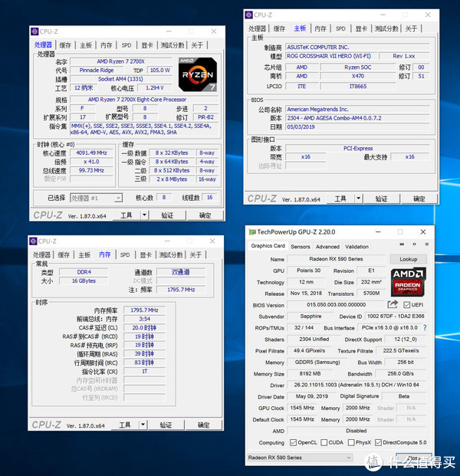The image size is (460, 476).
Task: Open the Validation tab in GPU-Z
Action: (356, 247)
